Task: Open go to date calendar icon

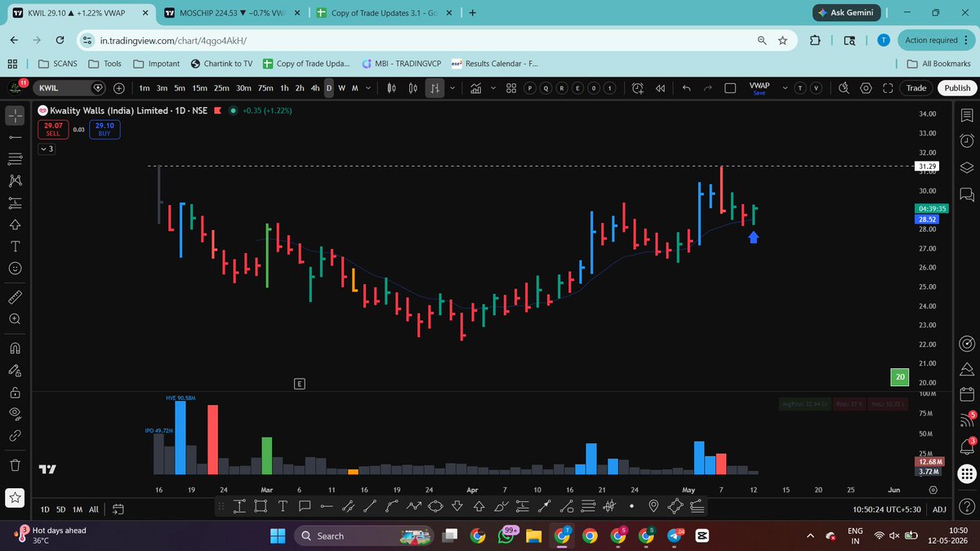Action: click(117, 509)
